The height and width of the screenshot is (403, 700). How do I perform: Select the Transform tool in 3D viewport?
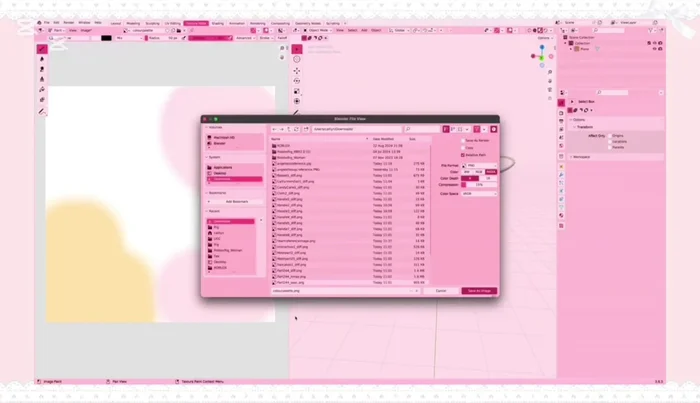(297, 101)
